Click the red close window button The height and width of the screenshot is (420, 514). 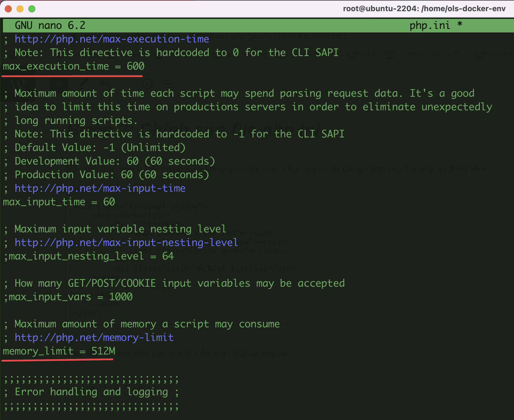coord(8,9)
